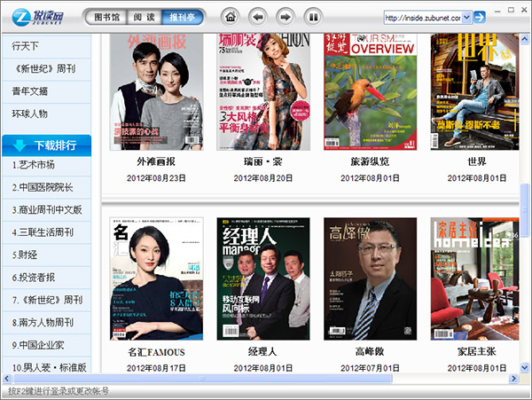Switch to the 图书馆 tab
This screenshot has height=400, width=532.
(x=107, y=17)
